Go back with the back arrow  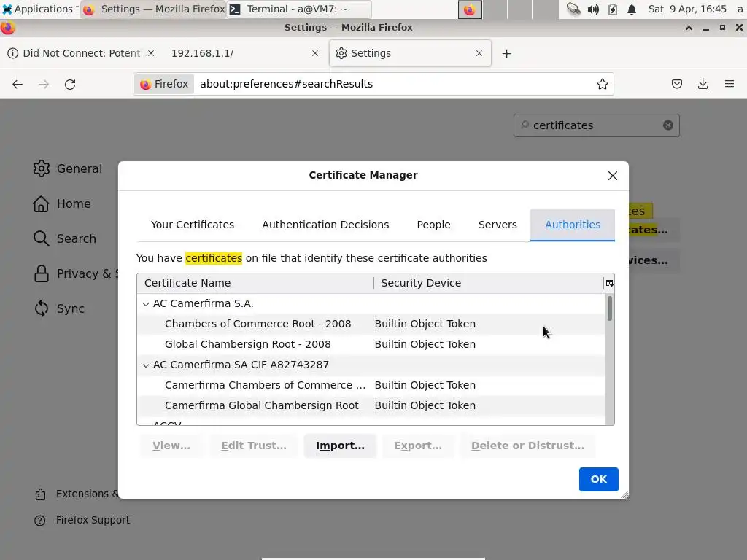pos(18,85)
